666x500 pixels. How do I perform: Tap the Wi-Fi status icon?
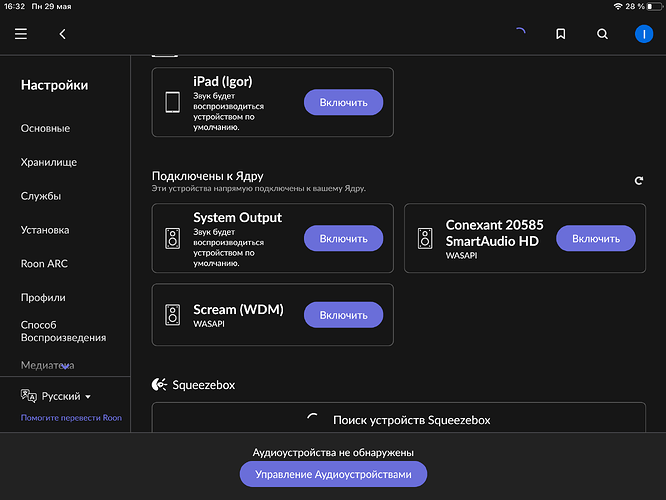click(618, 6)
